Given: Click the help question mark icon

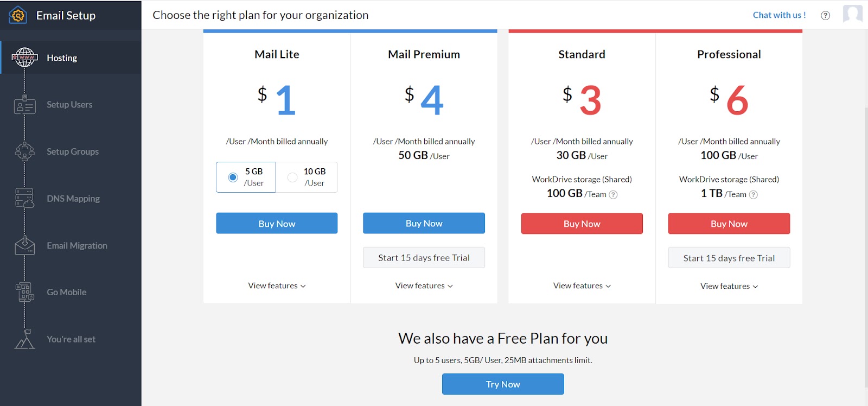Looking at the screenshot, I should [825, 15].
